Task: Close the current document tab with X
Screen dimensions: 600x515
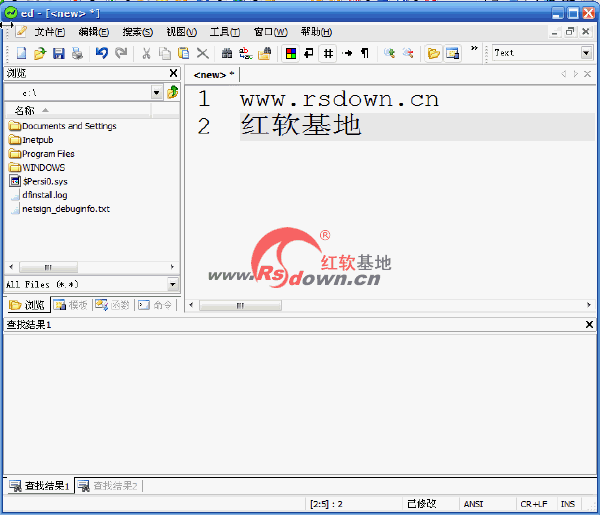Action: 587,74
